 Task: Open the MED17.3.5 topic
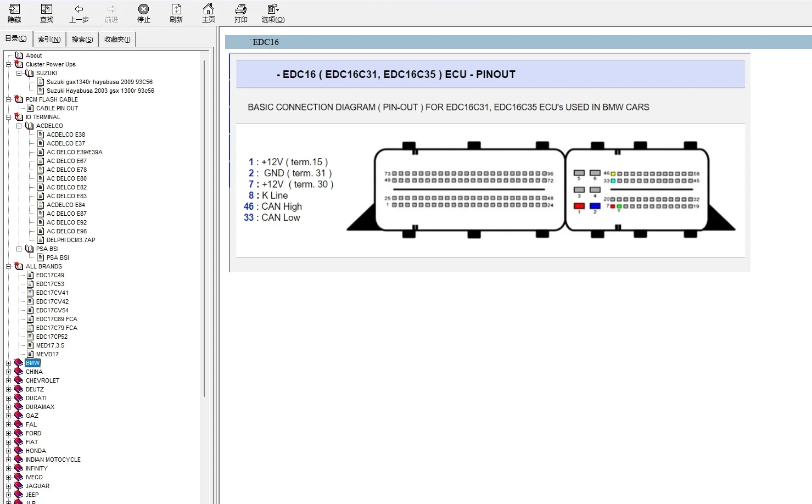[50, 345]
